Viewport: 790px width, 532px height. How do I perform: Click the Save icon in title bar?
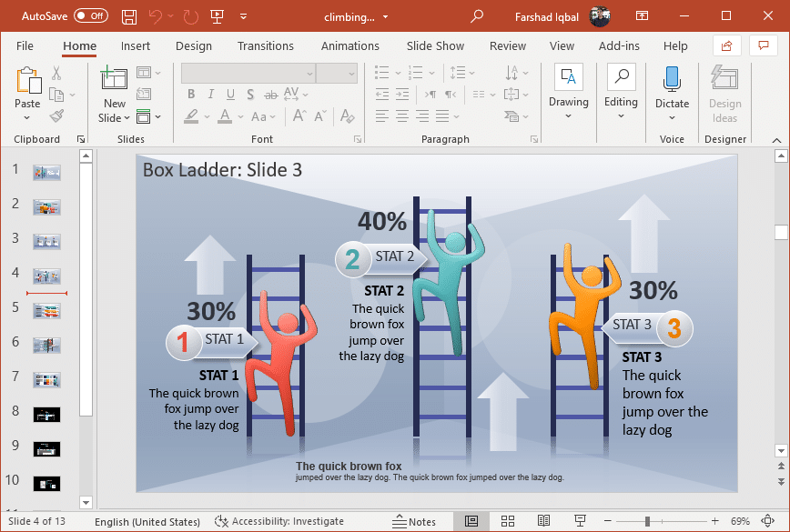tap(129, 16)
